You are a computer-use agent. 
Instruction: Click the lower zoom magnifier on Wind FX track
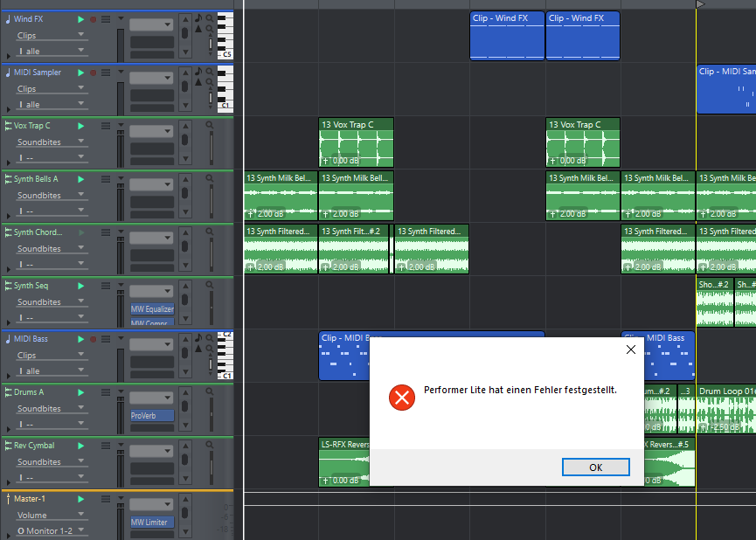[209, 29]
